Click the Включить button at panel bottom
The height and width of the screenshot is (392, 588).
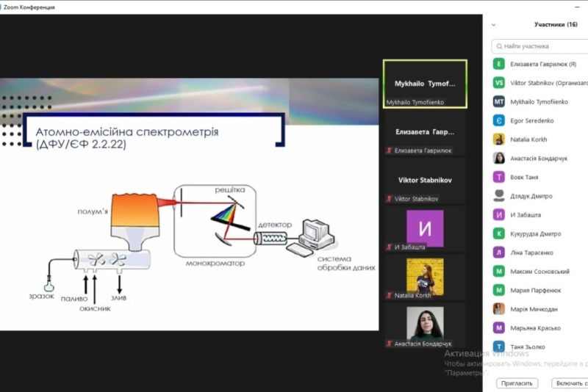click(x=570, y=383)
